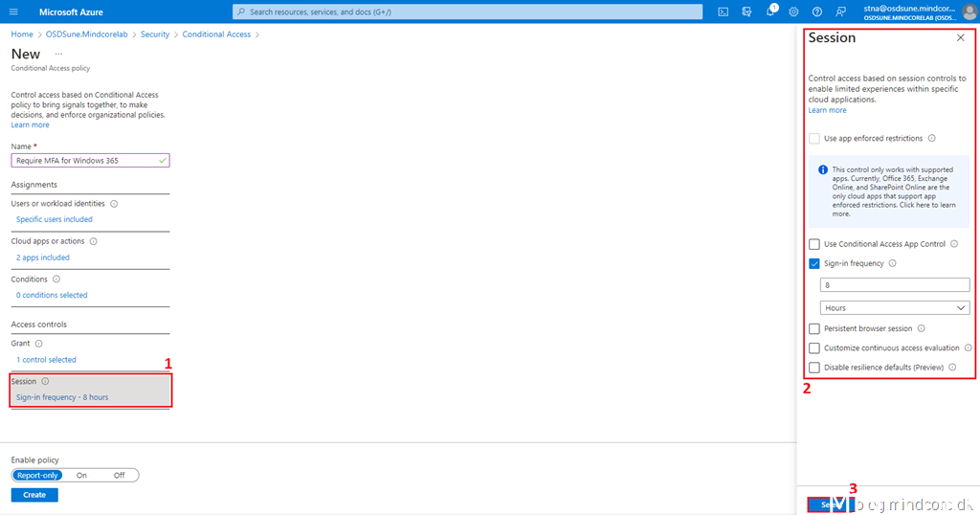The image size is (980, 515).
Task: Tick Disable resilience defaults (Preview)
Action: tap(814, 368)
